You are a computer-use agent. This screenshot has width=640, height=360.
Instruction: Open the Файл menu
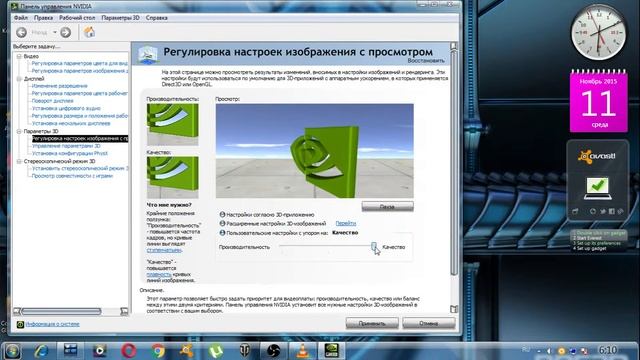[x=21, y=18]
